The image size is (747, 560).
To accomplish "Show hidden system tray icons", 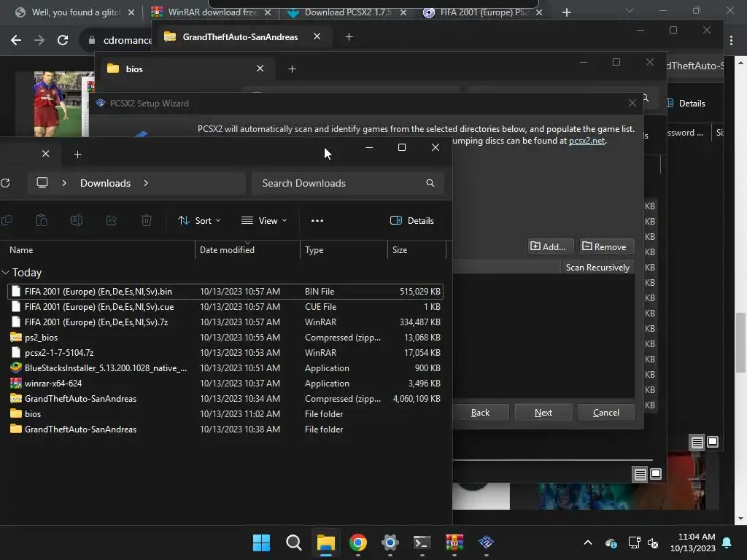I will (x=588, y=542).
